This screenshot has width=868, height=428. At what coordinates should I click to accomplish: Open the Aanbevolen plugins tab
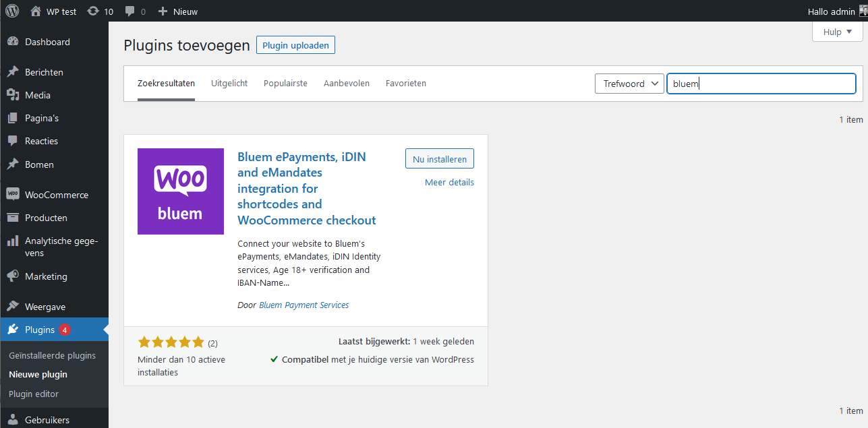tap(347, 83)
